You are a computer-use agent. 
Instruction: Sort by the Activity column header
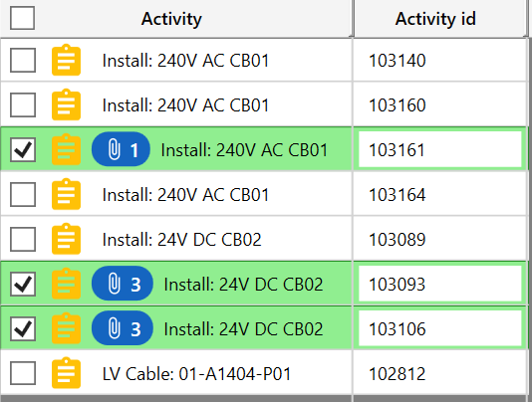(171, 18)
